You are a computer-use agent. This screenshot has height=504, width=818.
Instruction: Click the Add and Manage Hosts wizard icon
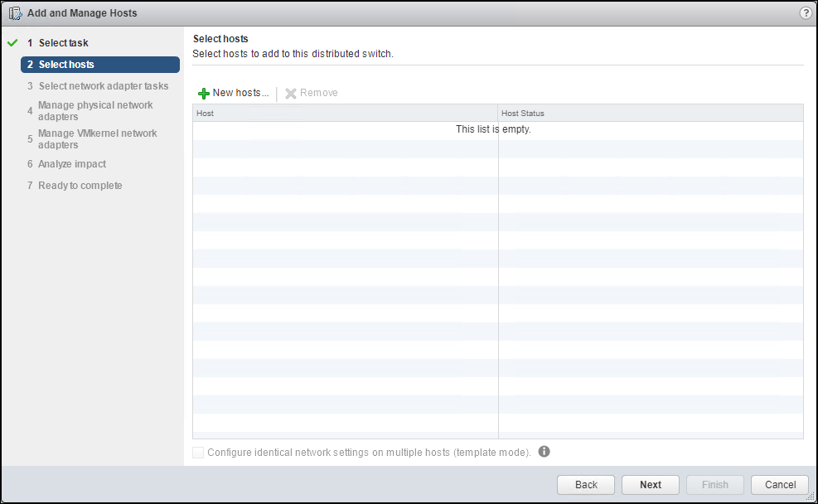14,12
